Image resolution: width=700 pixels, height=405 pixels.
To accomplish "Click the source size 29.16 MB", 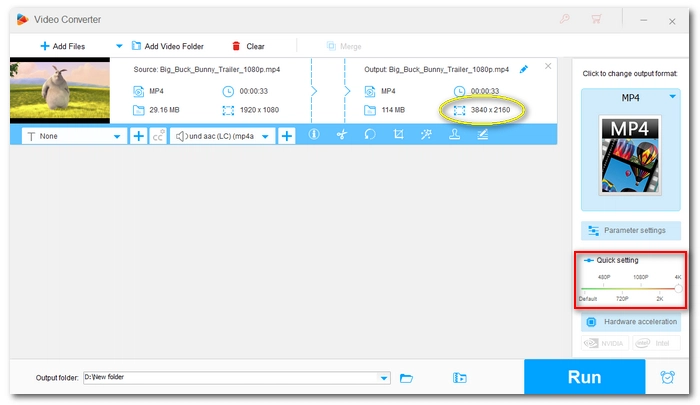I will pyautogui.click(x=164, y=110).
